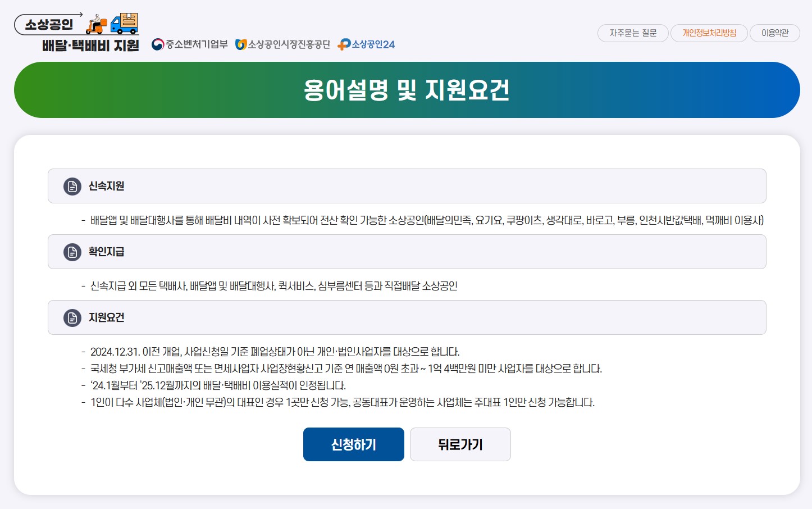Click the 중소벤처기업부 ministry emblem
812x509 pixels.
click(x=158, y=45)
